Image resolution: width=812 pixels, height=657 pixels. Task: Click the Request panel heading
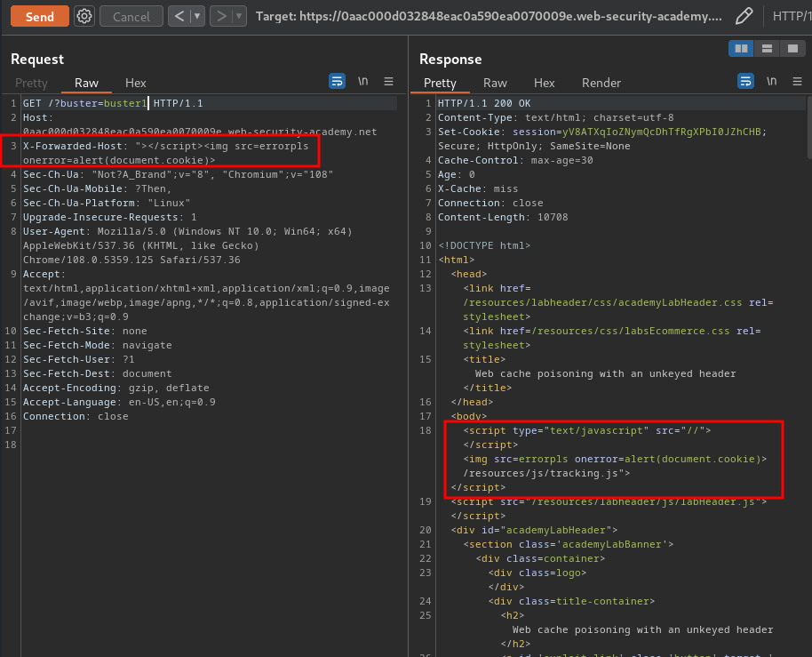37,59
